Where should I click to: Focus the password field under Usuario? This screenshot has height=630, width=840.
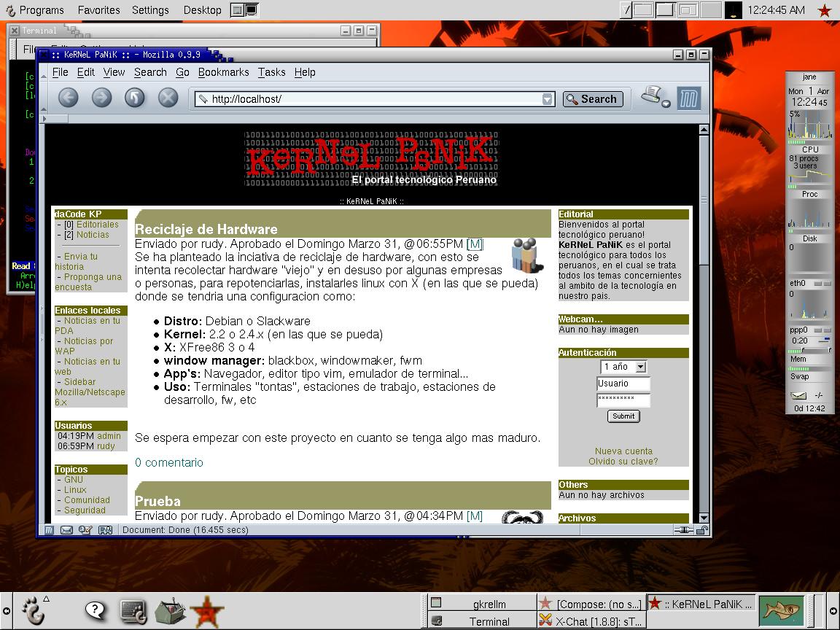point(623,400)
